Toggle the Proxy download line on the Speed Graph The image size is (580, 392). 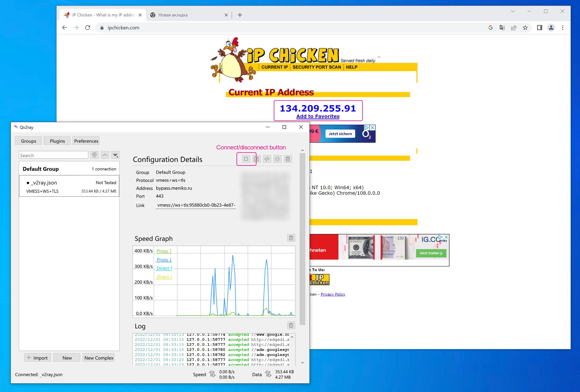[x=164, y=260]
